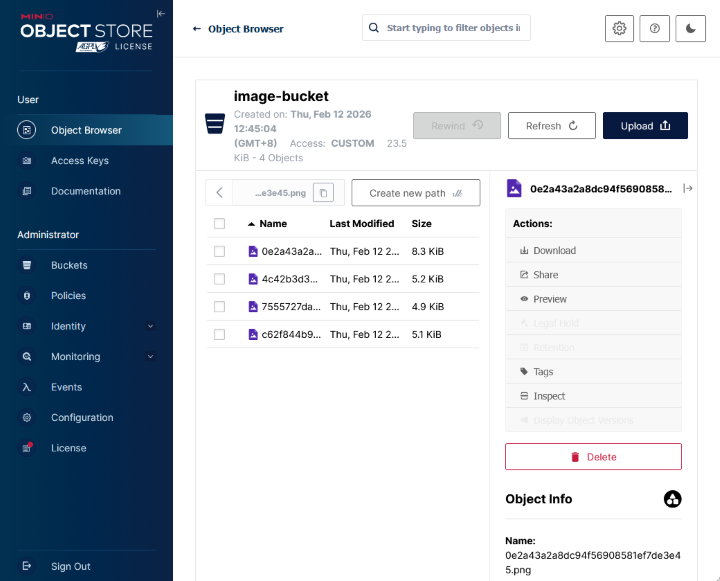Sort objects by Name column

[272, 224]
